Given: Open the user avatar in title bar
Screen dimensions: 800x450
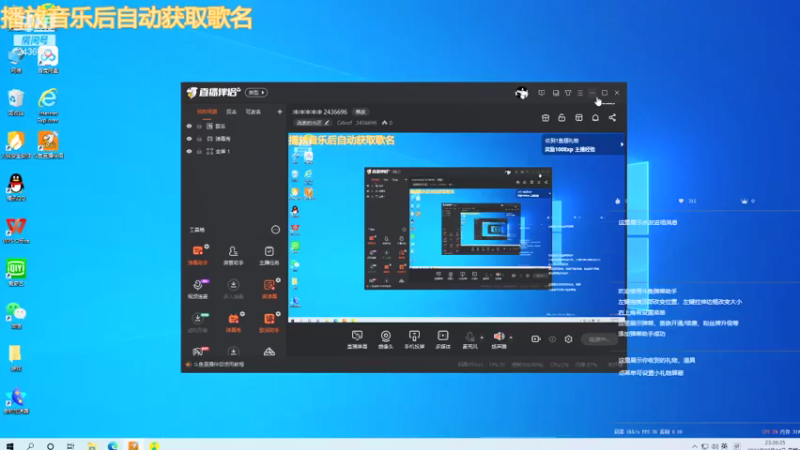Looking at the screenshot, I should tap(521, 93).
